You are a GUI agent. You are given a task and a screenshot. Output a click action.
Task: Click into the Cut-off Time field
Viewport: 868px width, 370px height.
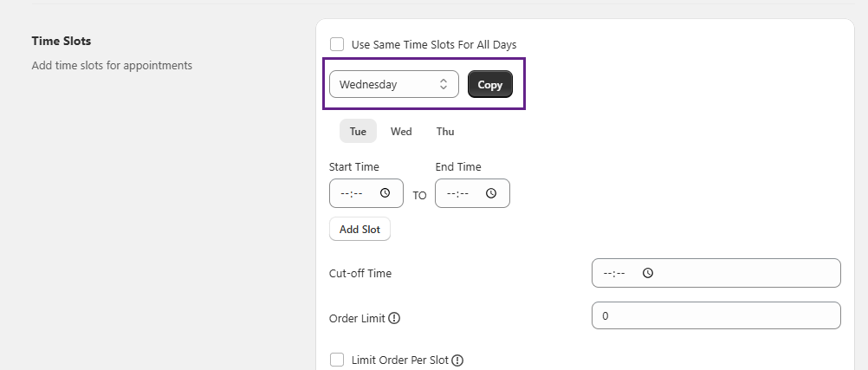pyautogui.click(x=736, y=273)
